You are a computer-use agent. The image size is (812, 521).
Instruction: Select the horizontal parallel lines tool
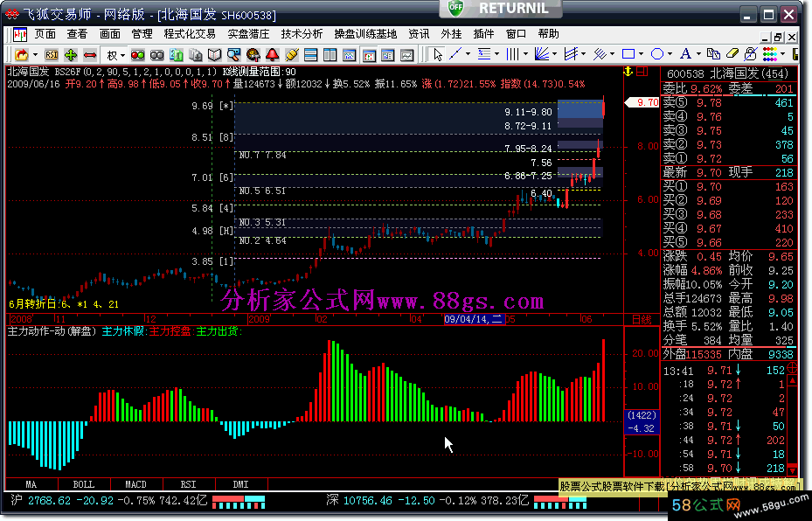pos(484,54)
